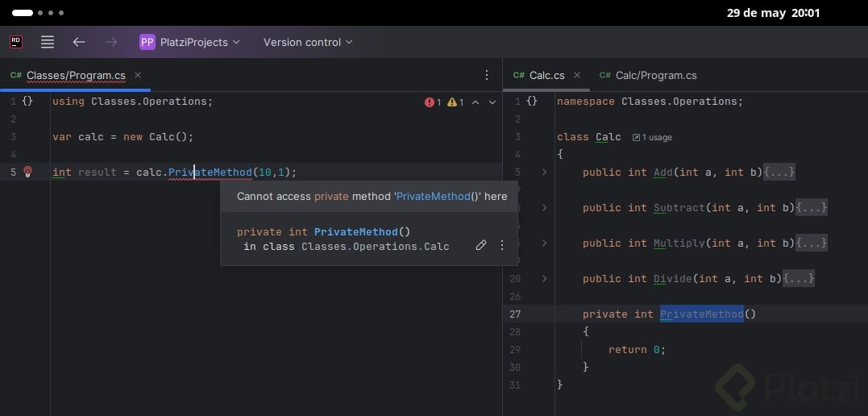The width and height of the screenshot is (868, 416).
Task: Jump to previous highlighted error arrow
Action: coord(475,102)
